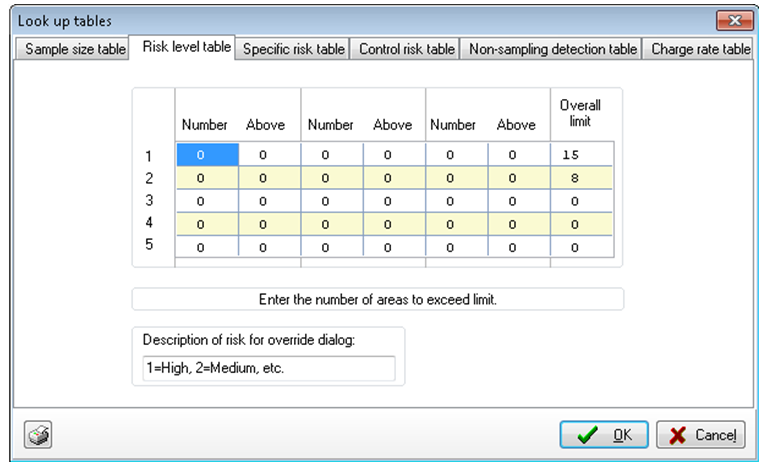Select row 2 first Number cell

click(207, 178)
